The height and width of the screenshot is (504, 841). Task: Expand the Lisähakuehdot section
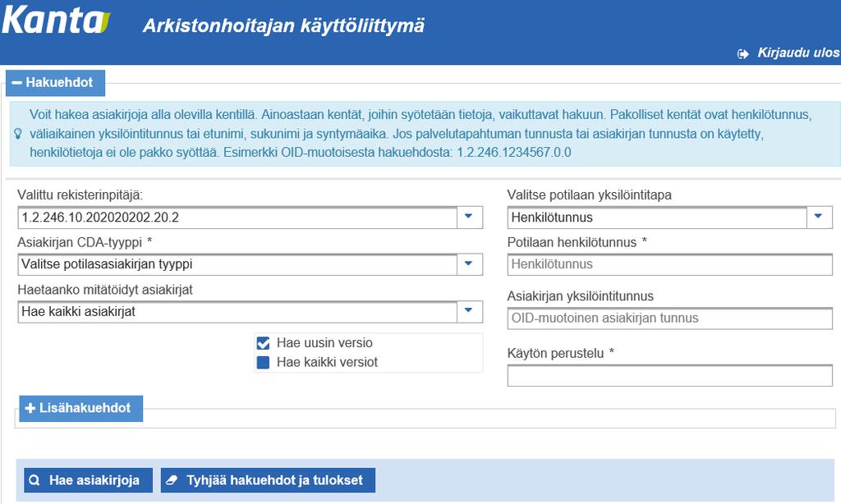pyautogui.click(x=81, y=408)
